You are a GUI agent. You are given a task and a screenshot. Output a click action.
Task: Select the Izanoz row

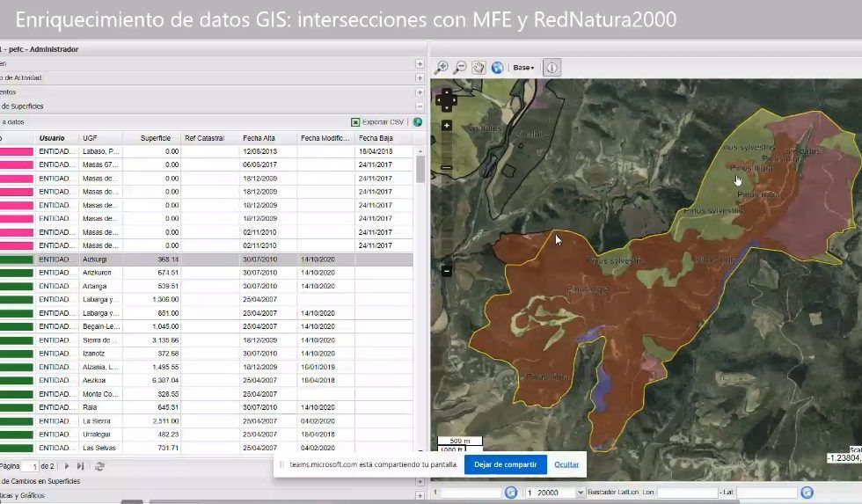point(206,354)
